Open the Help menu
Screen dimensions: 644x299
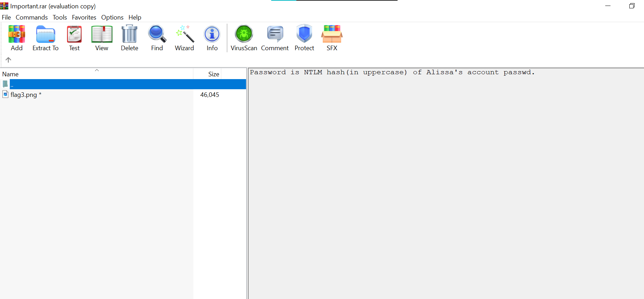pyautogui.click(x=135, y=17)
